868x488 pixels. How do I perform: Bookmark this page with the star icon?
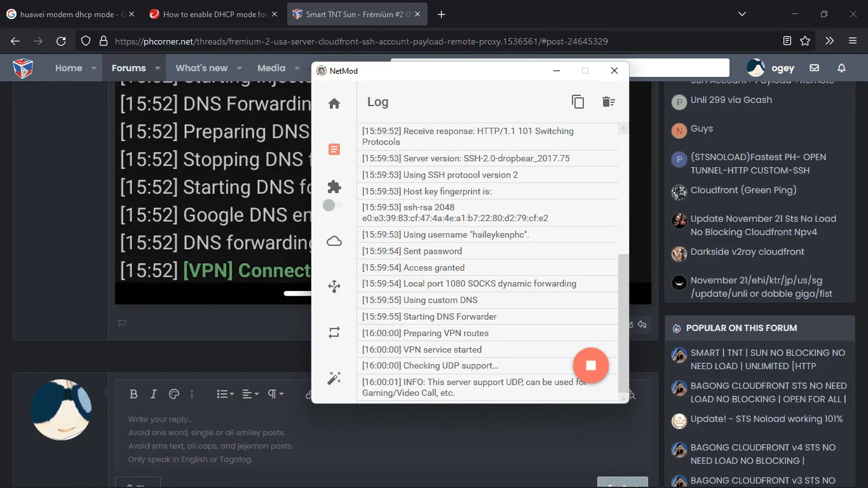coord(805,41)
